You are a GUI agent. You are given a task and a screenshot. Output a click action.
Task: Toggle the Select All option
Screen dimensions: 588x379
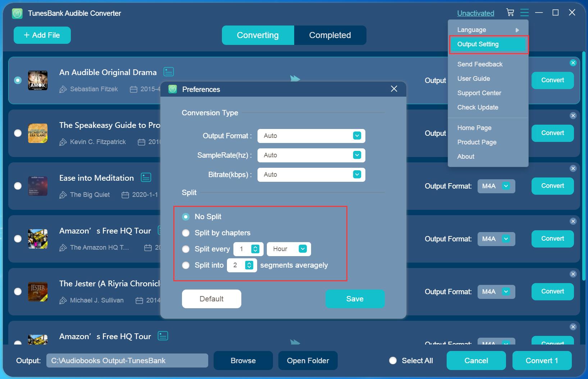click(393, 361)
